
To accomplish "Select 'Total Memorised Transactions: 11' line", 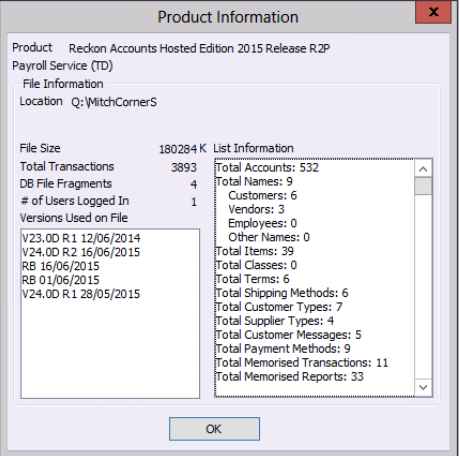I will click(302, 363).
